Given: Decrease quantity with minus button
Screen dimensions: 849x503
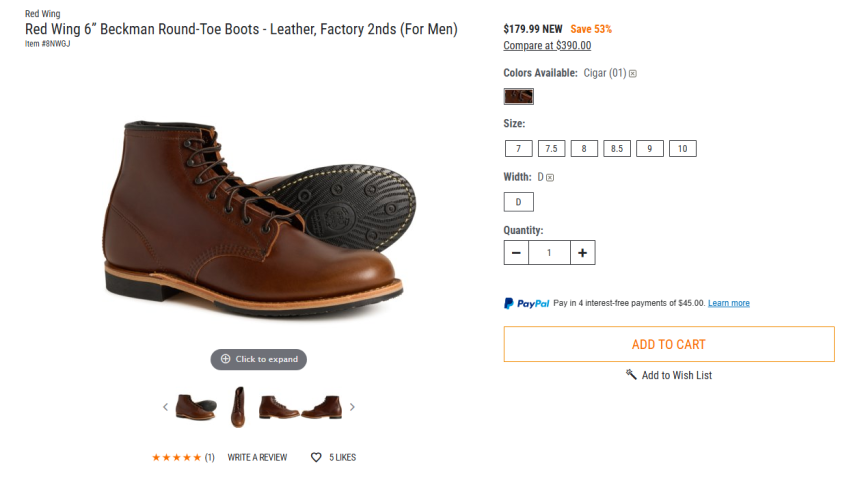Looking at the screenshot, I should pos(516,253).
